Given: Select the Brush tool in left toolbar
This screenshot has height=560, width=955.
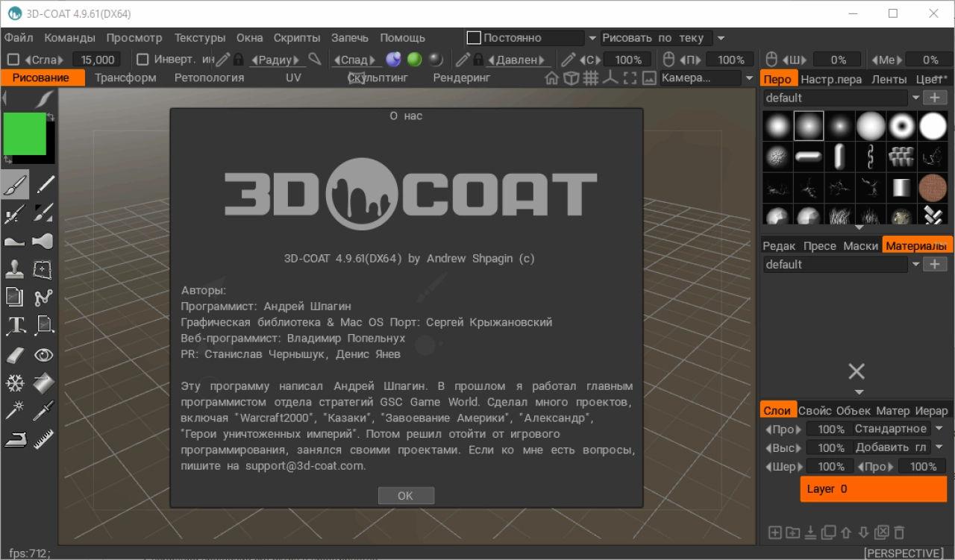Looking at the screenshot, I should tap(15, 185).
